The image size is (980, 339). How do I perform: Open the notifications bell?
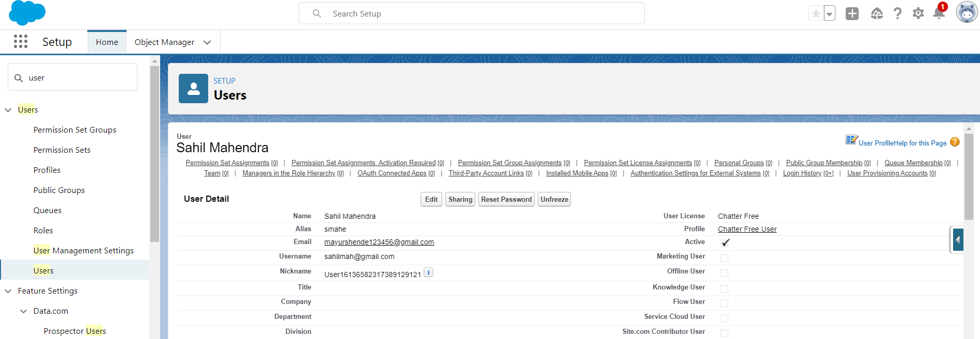coord(939,13)
